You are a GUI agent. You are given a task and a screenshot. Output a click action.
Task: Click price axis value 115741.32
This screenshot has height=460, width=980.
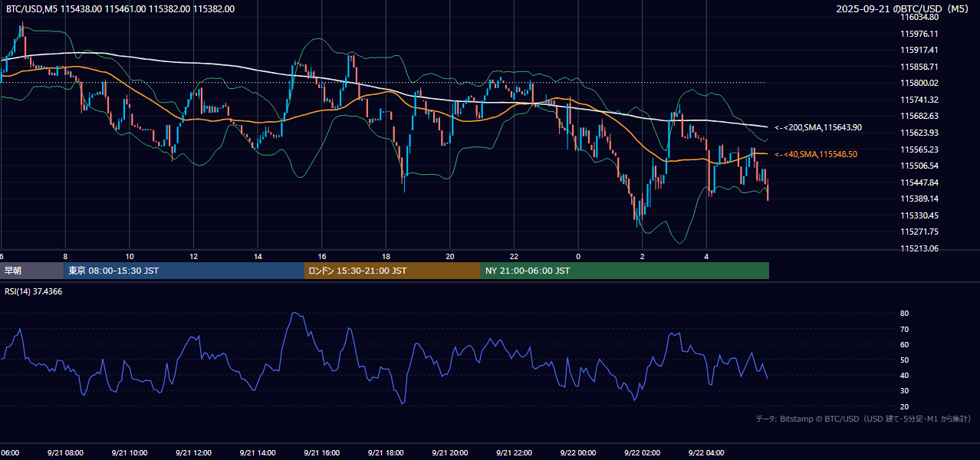point(919,100)
